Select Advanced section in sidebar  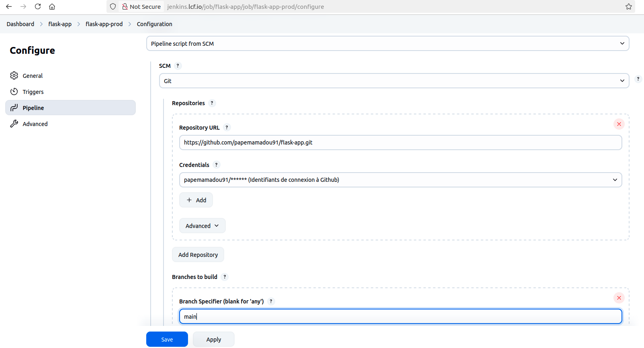pos(35,124)
